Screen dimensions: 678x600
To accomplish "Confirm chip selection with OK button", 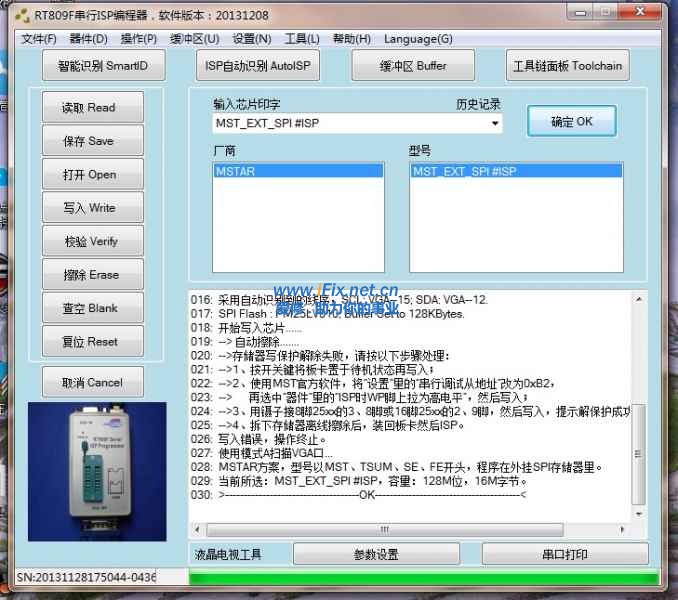I will tap(571, 122).
